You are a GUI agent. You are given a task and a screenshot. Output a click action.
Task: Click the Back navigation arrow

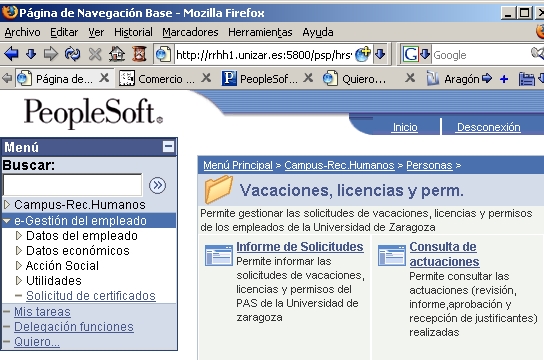(x=11, y=54)
